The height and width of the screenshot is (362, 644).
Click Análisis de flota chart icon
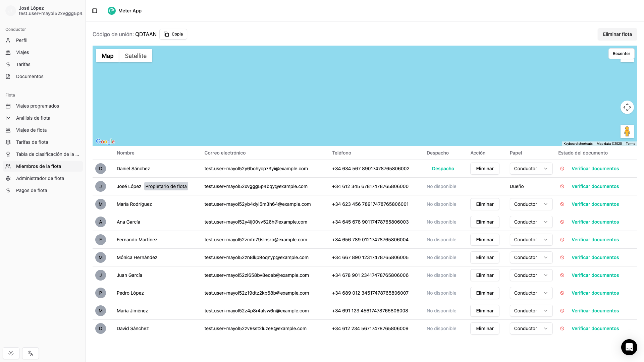point(8,118)
